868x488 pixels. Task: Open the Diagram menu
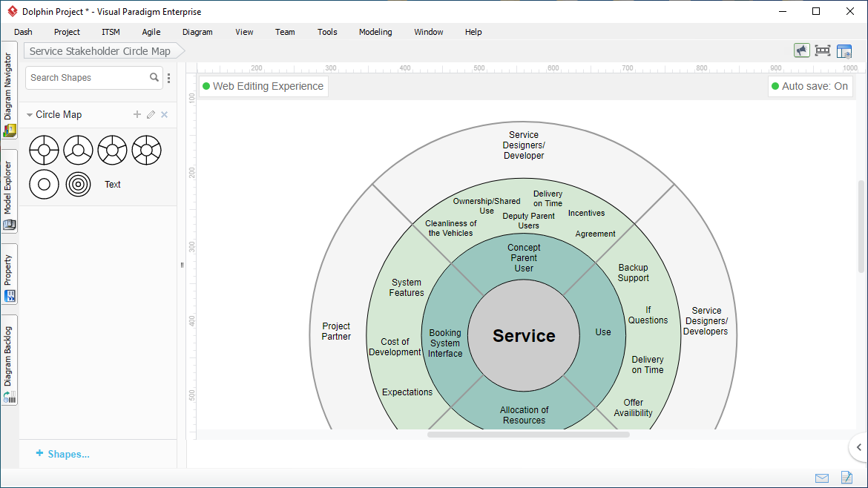tap(197, 32)
